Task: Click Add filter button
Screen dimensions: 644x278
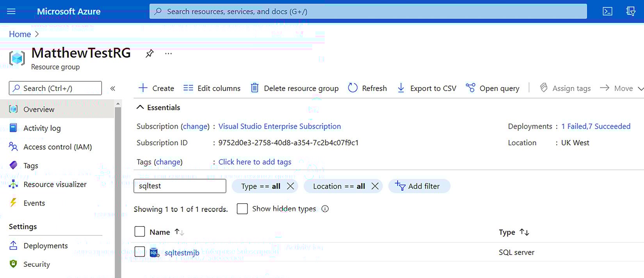Action: tap(419, 186)
